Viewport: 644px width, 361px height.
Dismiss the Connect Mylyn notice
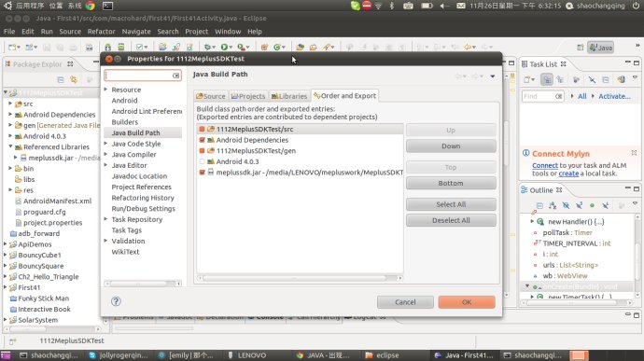pyautogui.click(x=634, y=153)
